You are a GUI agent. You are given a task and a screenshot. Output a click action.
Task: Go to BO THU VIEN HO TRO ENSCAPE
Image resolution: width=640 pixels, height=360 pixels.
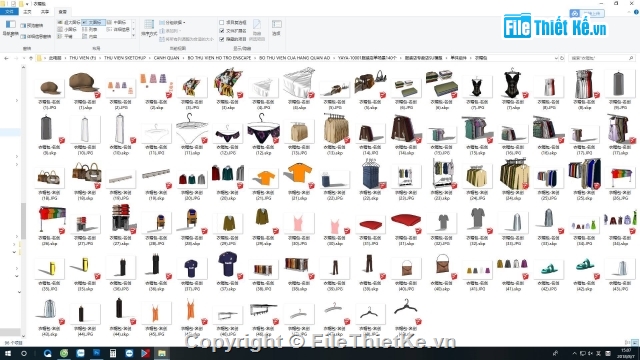[x=219, y=58]
